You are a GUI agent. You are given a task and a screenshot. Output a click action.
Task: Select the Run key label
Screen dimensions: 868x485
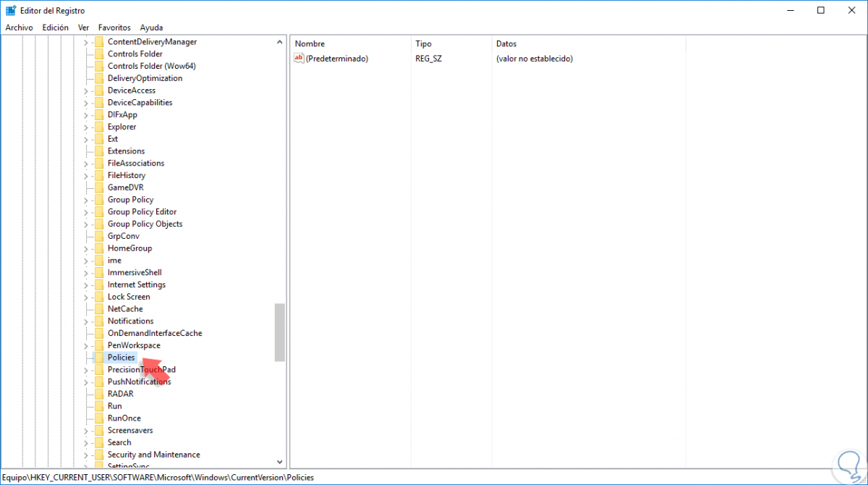point(114,406)
